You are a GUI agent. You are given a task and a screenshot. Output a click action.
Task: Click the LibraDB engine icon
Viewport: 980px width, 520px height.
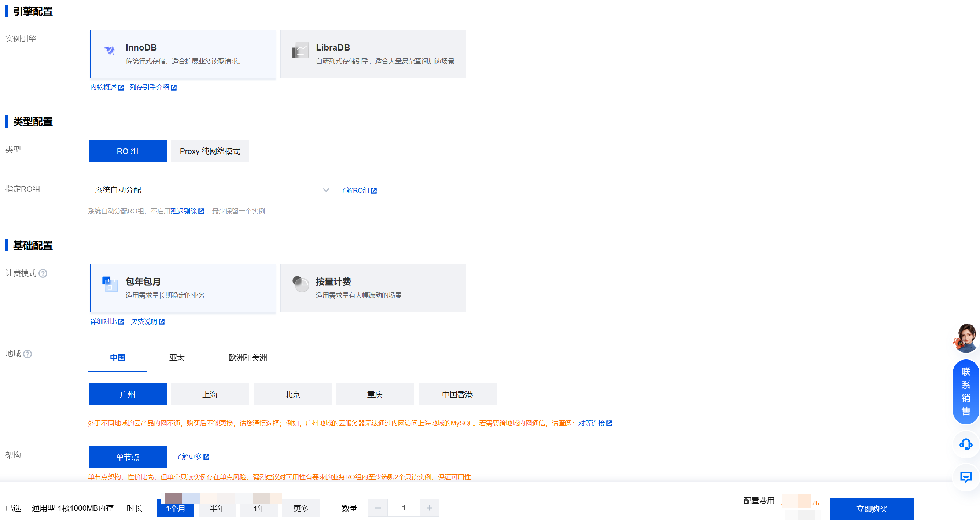(300, 50)
